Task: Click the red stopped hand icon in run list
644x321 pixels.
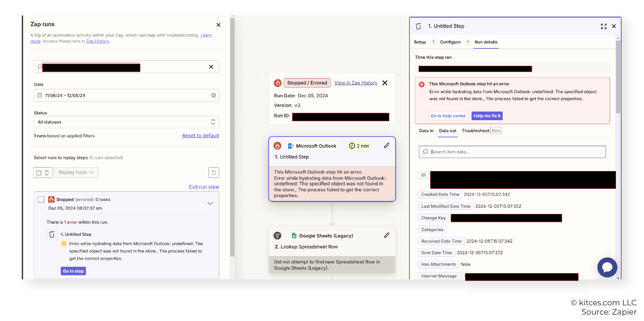Action: (x=51, y=199)
